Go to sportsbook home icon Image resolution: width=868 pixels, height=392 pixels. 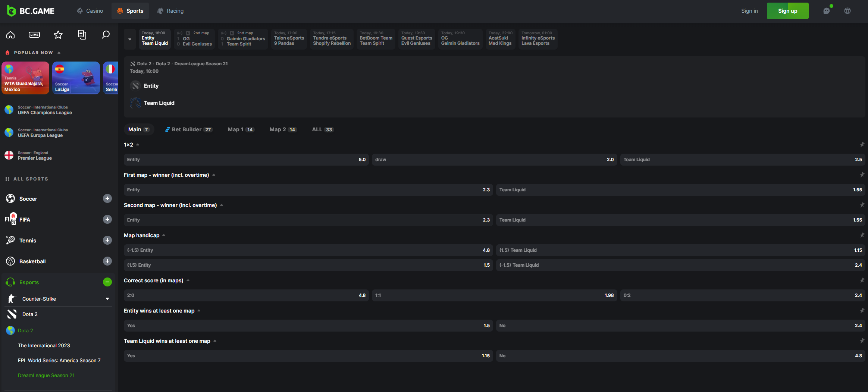pyautogui.click(x=10, y=35)
